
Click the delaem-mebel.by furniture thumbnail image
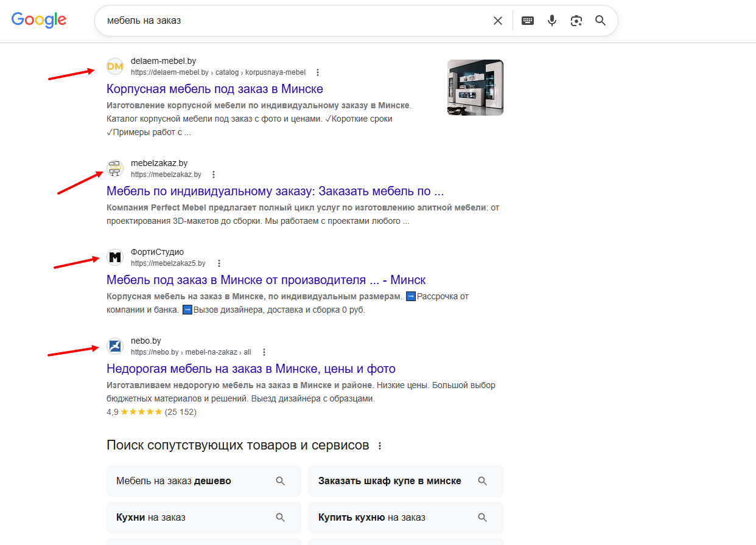tap(475, 87)
